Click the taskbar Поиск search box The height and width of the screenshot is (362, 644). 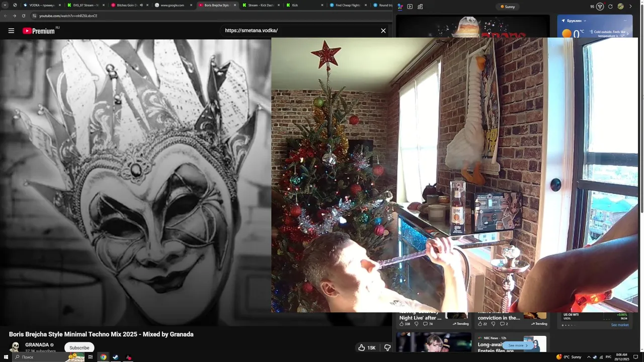[x=48, y=357]
